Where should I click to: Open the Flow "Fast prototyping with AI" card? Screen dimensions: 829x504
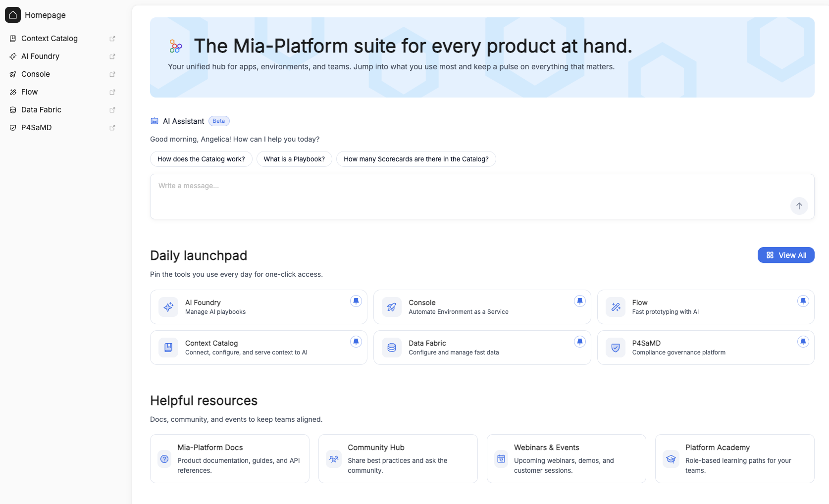706,307
